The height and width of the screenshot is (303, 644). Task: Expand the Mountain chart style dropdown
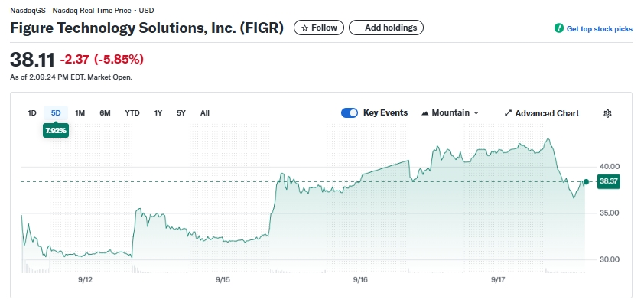(450, 113)
